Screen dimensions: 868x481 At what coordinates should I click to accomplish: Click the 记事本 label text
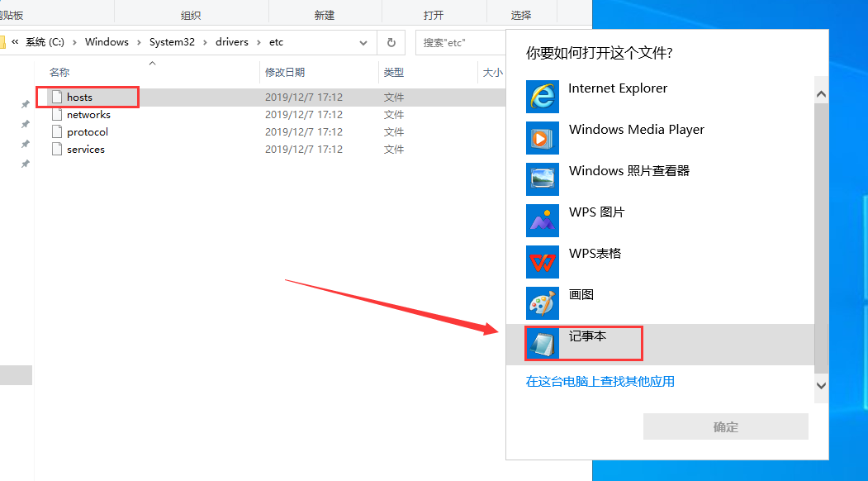[x=587, y=336]
